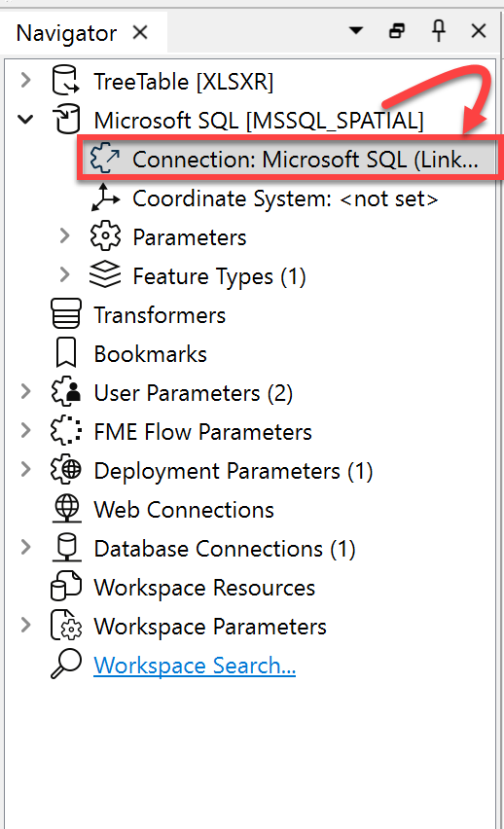
Task: Click the Workspace Parameters document-gear icon
Action: tap(66, 626)
